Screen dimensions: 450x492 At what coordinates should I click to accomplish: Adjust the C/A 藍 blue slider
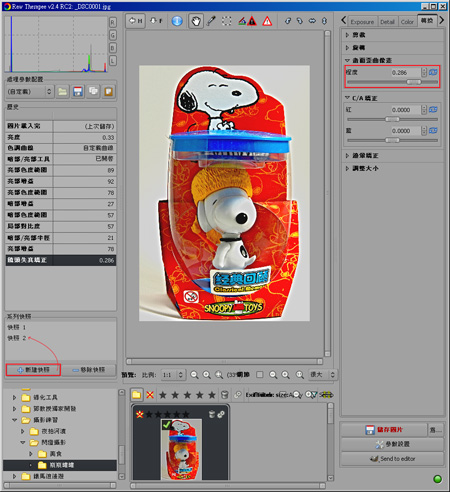(x=392, y=140)
